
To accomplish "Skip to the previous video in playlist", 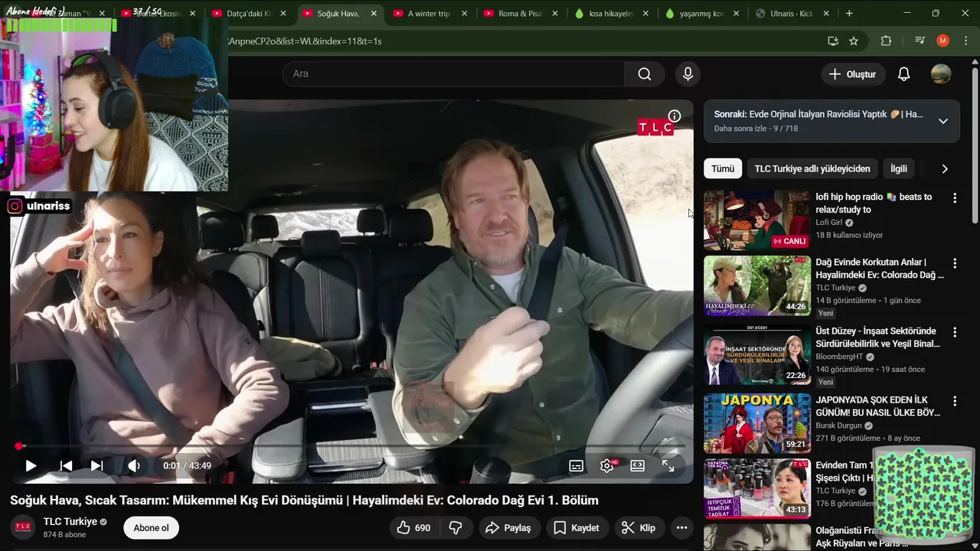I will point(67,465).
